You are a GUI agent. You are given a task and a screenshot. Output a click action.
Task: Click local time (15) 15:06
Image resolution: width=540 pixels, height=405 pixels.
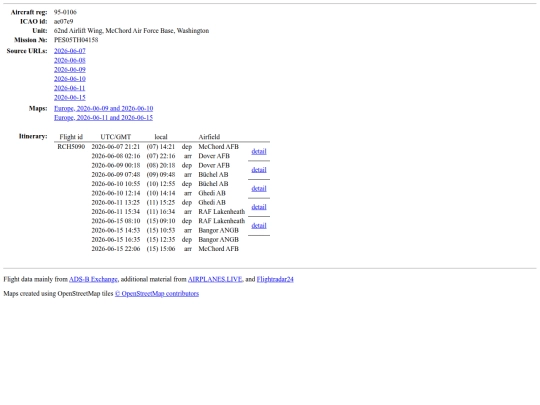(161, 249)
